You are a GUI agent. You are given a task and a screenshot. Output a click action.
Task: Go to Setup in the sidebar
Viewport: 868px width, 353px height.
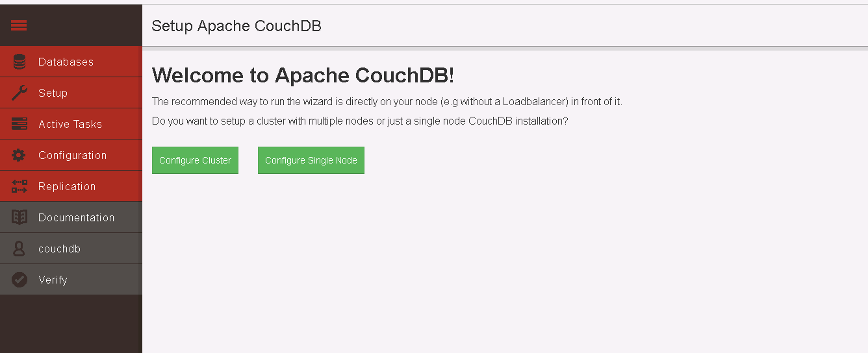tap(53, 93)
